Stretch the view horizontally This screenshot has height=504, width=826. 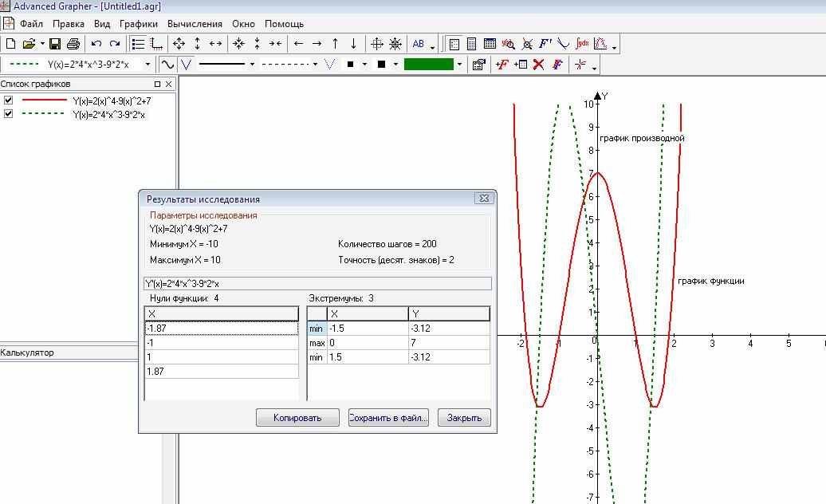tap(215, 44)
